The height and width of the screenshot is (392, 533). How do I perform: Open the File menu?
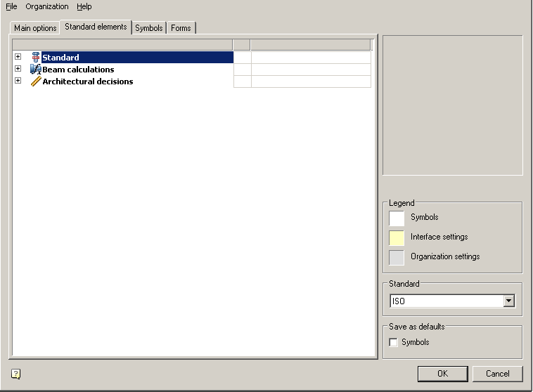[x=11, y=6]
